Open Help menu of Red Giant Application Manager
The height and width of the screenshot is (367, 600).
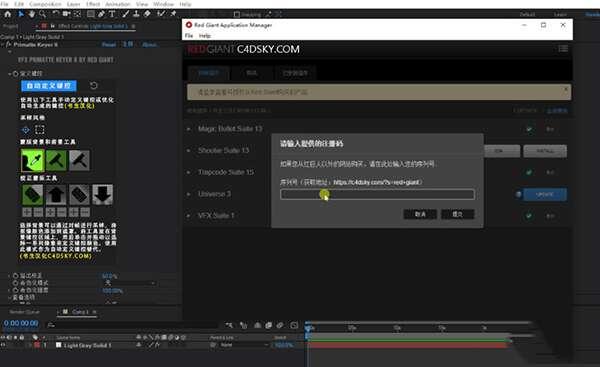pos(205,36)
